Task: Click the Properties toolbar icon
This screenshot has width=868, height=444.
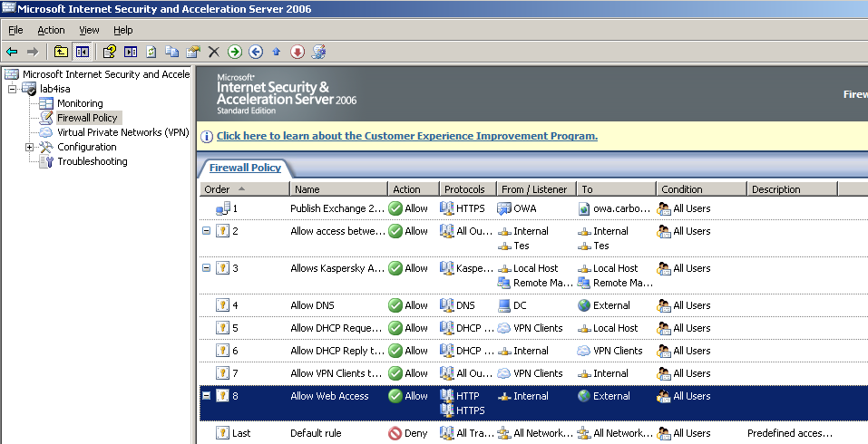Action: (193, 52)
